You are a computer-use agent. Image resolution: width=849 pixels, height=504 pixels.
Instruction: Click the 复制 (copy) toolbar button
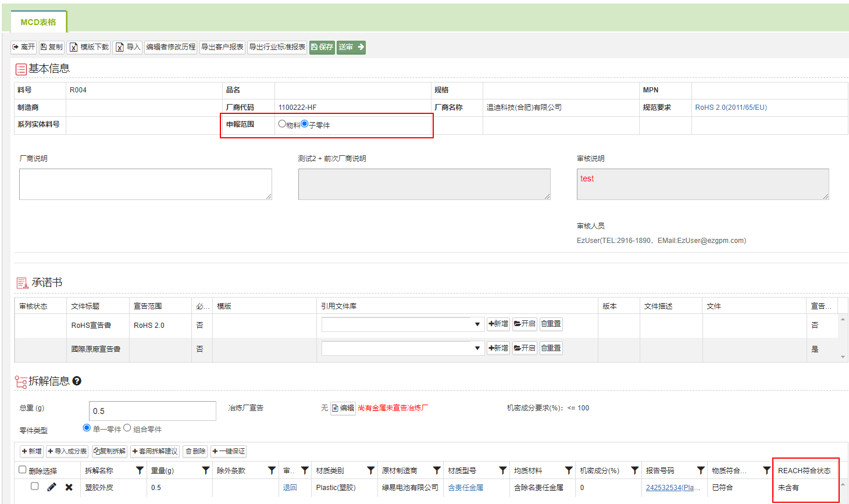coord(51,47)
